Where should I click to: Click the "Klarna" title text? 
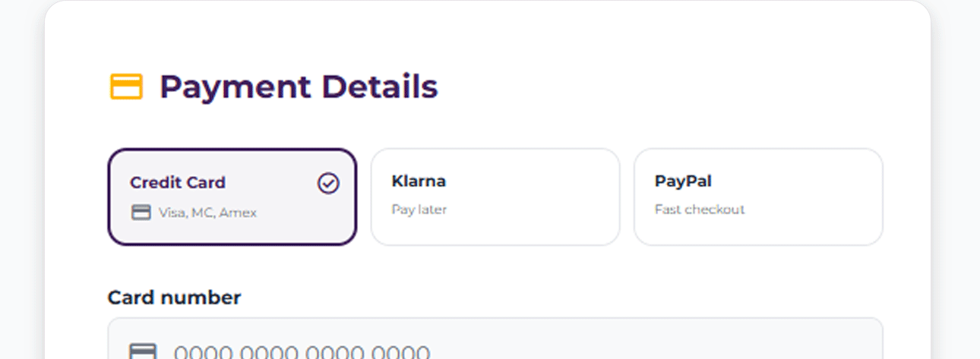pyautogui.click(x=419, y=181)
